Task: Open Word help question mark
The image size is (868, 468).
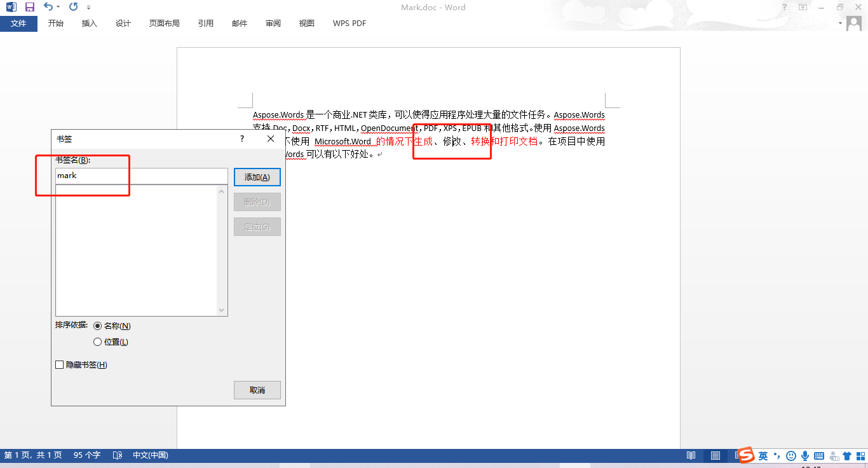Action: point(785,7)
